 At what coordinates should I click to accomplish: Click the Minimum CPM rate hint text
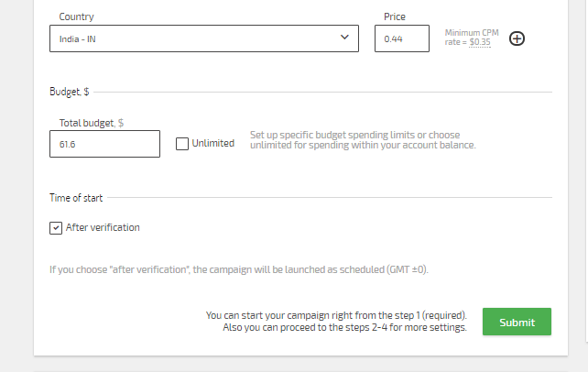click(472, 38)
